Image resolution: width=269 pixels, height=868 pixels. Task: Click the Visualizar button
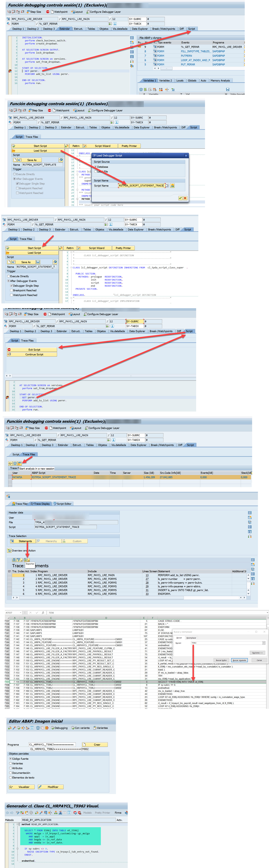(22, 787)
